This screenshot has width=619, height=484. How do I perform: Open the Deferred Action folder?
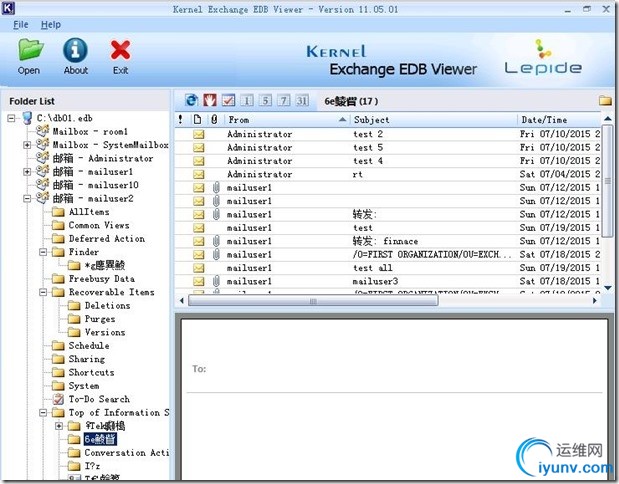click(x=107, y=239)
